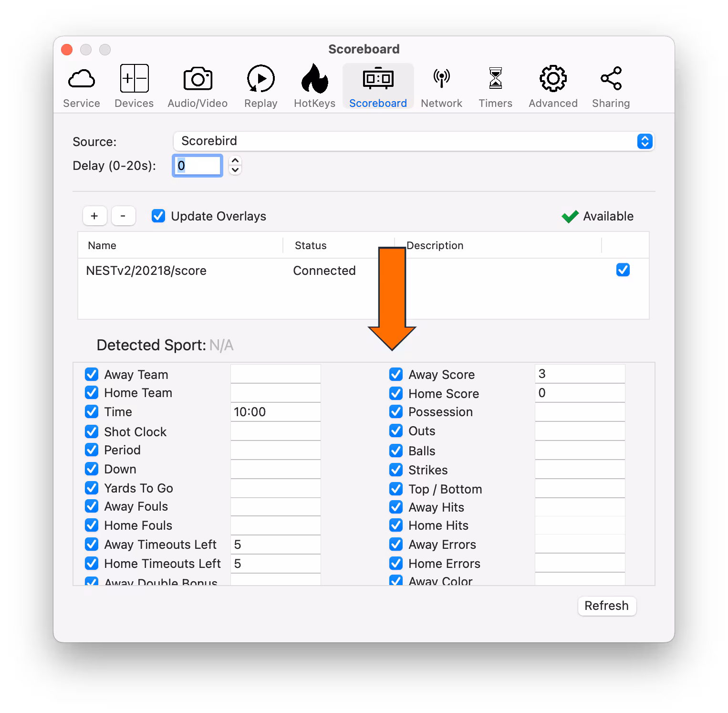Toggle the Strikes checkbox
Viewport: 728px width, 713px height.
[396, 470]
